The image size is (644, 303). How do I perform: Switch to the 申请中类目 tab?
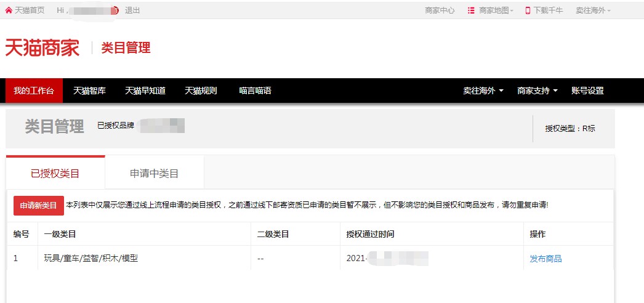(x=155, y=173)
